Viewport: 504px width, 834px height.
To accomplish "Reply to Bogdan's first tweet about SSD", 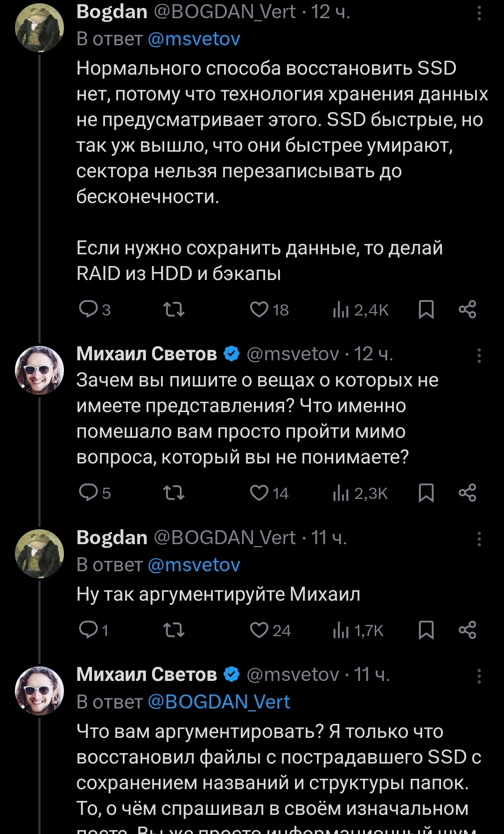I will tap(88, 309).
